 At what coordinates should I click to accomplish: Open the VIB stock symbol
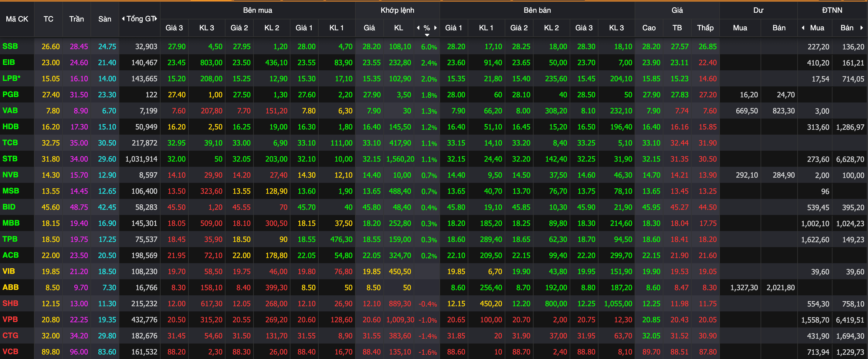[9, 271]
